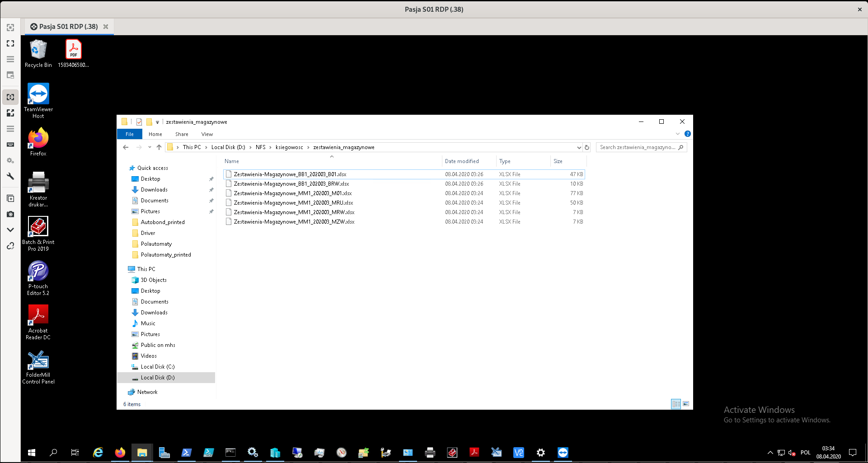Open printer icon in taskbar
The height and width of the screenshot is (463, 868).
click(x=430, y=452)
